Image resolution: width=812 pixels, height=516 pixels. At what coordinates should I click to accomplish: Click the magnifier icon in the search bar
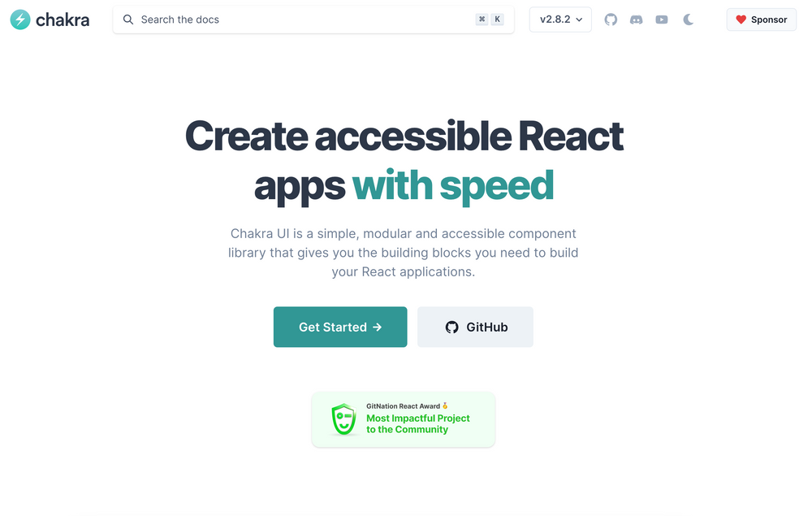coord(128,20)
